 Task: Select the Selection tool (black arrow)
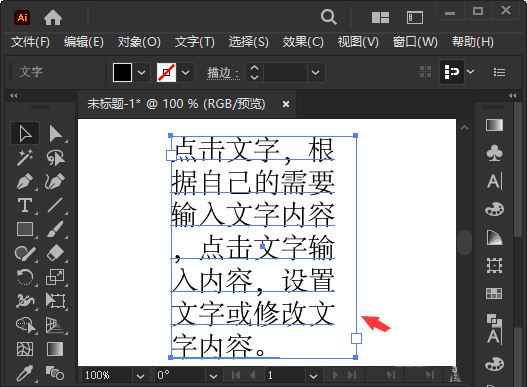pos(25,133)
